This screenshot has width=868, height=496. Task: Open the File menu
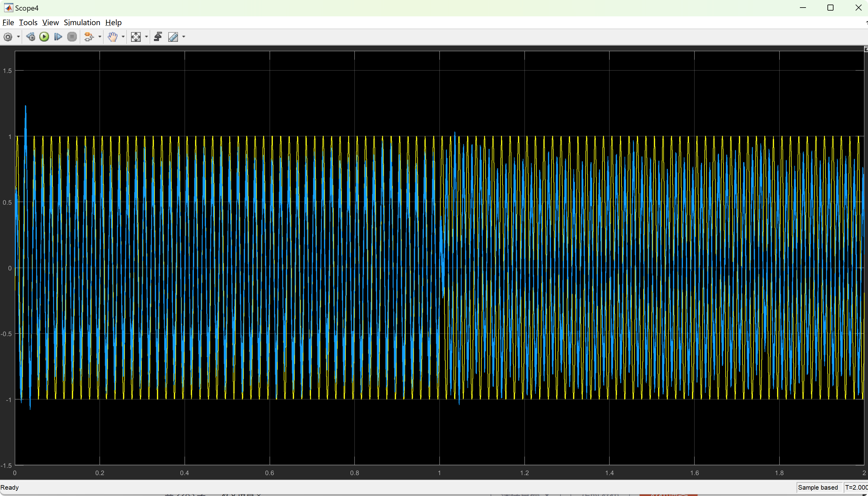(x=8, y=22)
